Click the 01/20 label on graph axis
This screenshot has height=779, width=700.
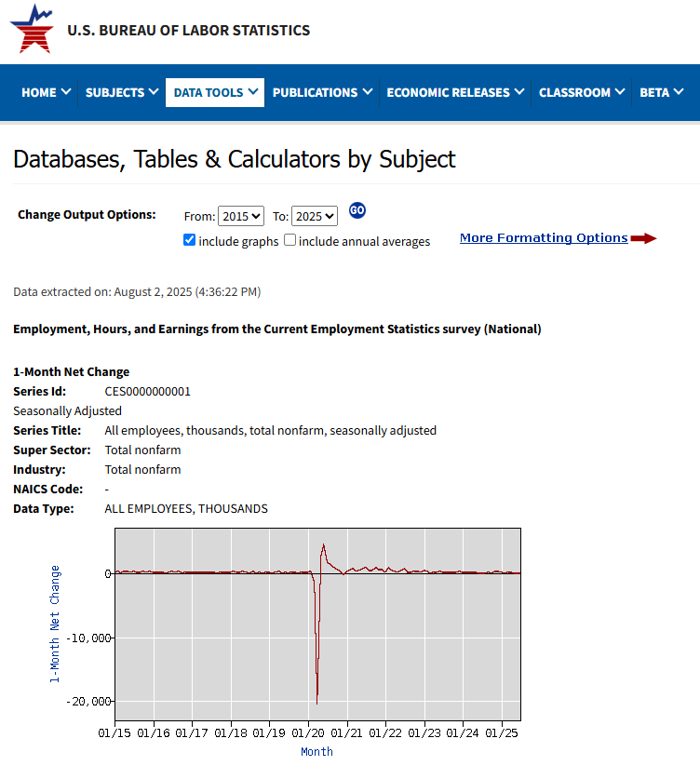click(308, 732)
